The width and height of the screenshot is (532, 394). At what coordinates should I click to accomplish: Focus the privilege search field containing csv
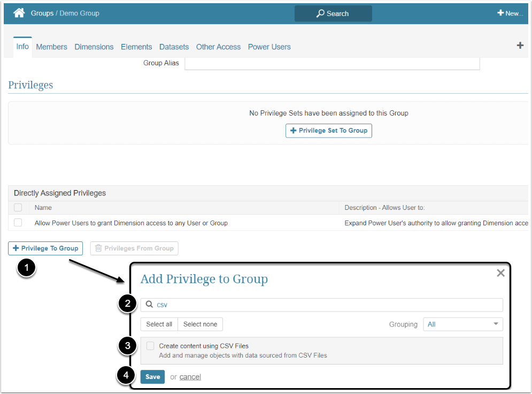click(322, 305)
